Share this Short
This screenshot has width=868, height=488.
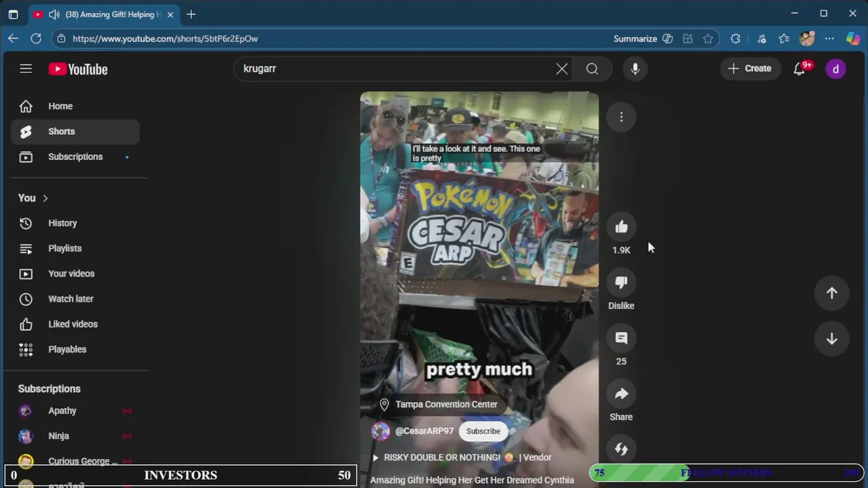point(621,394)
